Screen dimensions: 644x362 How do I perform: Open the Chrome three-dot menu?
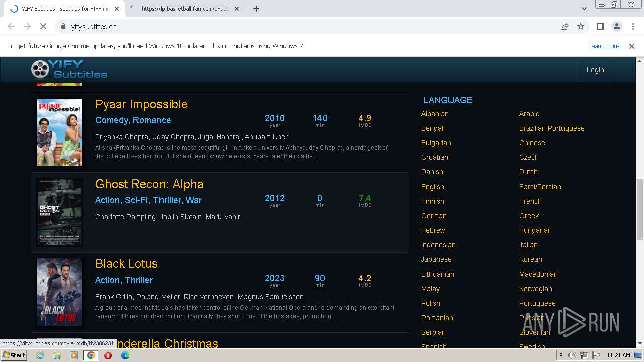pos(632,26)
